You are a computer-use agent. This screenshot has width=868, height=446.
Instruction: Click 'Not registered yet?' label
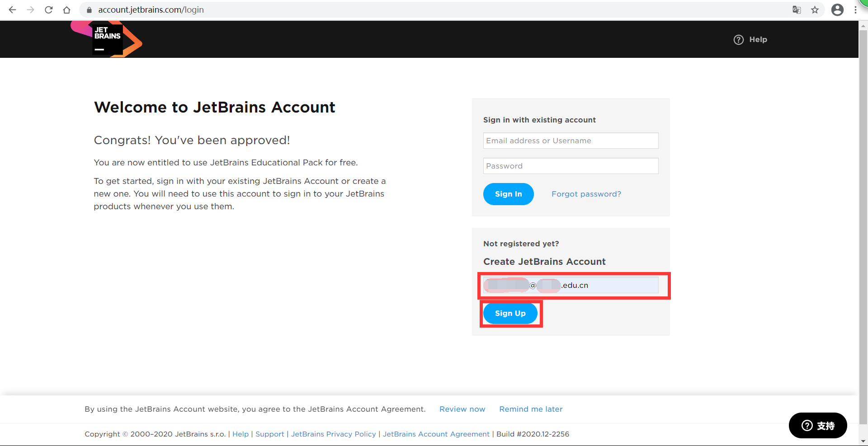pos(521,244)
